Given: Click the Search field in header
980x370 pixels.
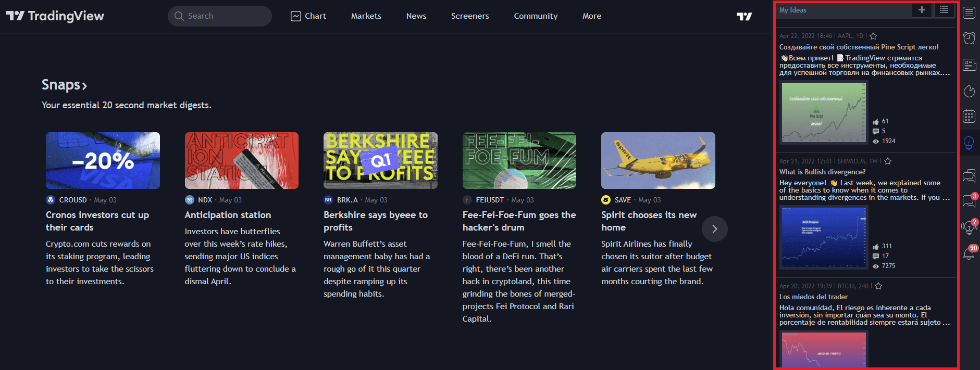Looking at the screenshot, I should (220, 16).
